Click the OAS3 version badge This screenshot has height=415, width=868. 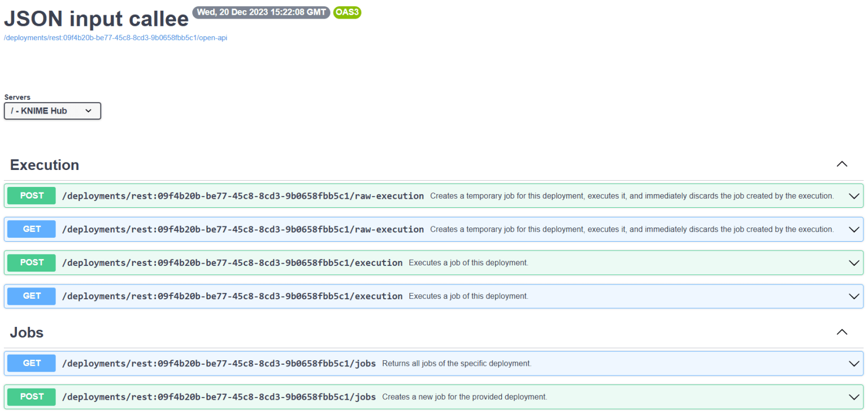click(x=347, y=12)
